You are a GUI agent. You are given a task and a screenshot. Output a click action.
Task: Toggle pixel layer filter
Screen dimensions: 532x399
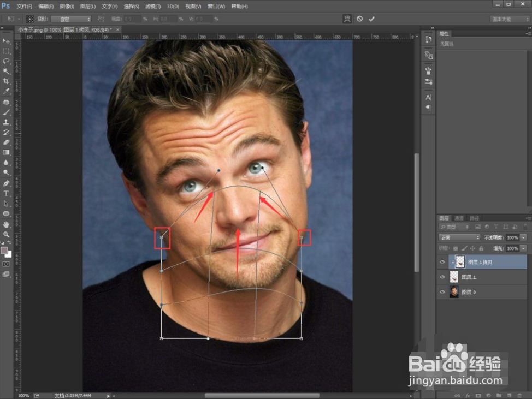pos(478,227)
